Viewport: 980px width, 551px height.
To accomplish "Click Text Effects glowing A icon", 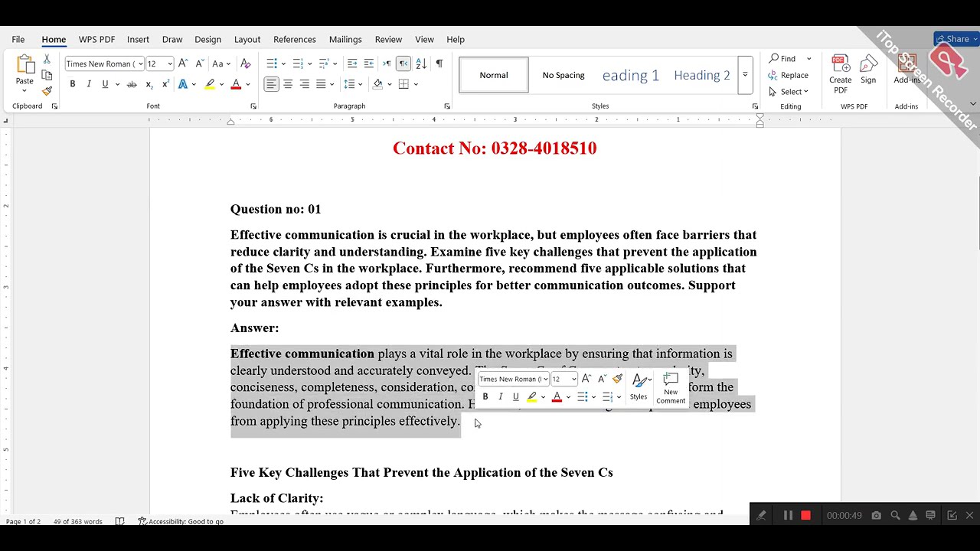I will click(x=183, y=84).
